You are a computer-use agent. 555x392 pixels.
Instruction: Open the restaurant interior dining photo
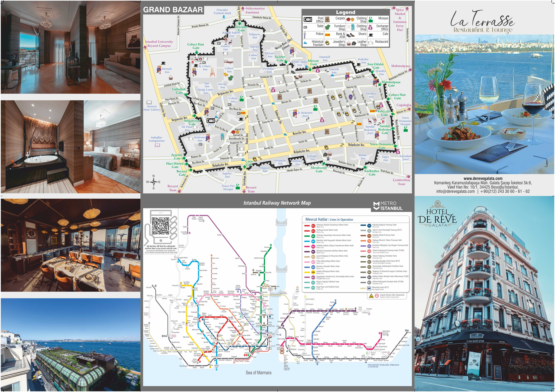(71, 245)
